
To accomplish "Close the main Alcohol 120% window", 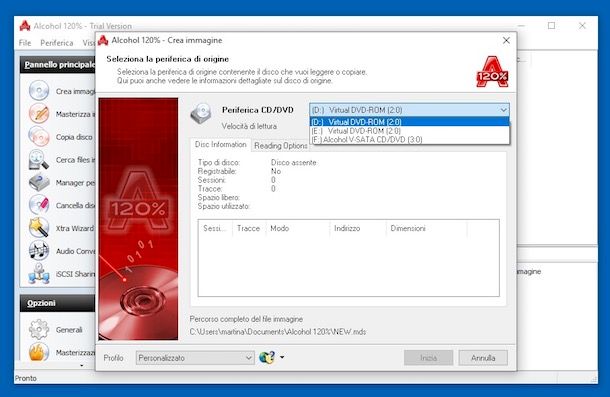I will tap(582, 26).
